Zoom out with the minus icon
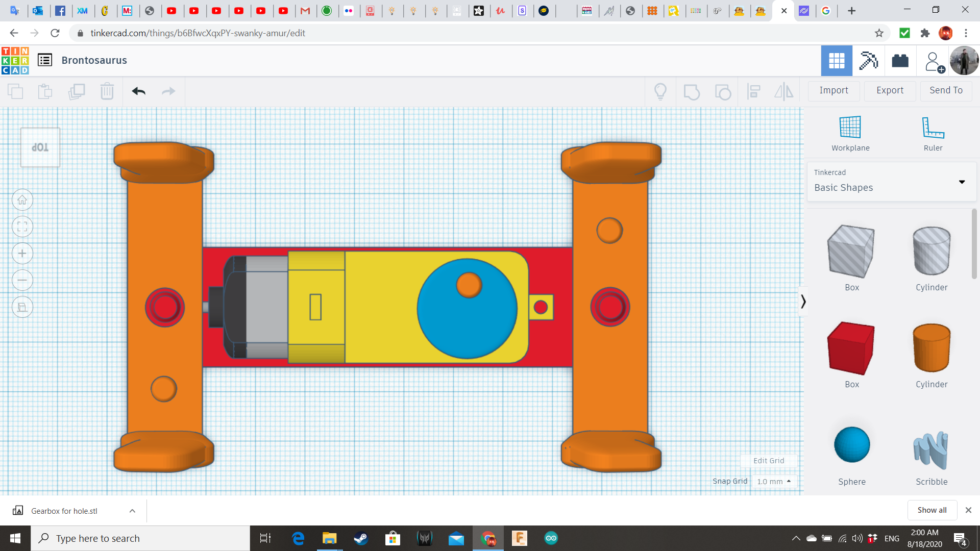980x551 pixels. click(22, 280)
